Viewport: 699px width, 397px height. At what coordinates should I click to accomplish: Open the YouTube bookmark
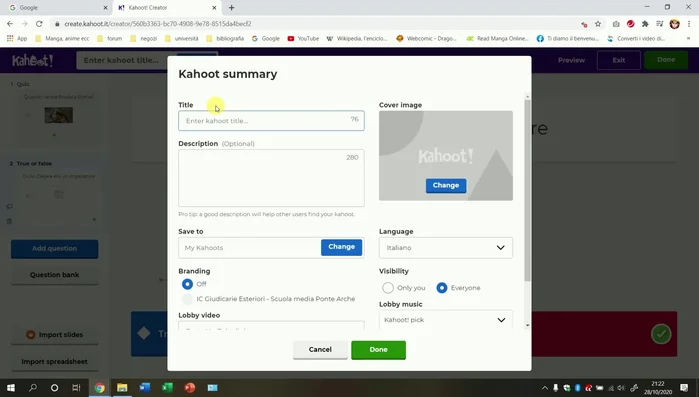click(303, 39)
